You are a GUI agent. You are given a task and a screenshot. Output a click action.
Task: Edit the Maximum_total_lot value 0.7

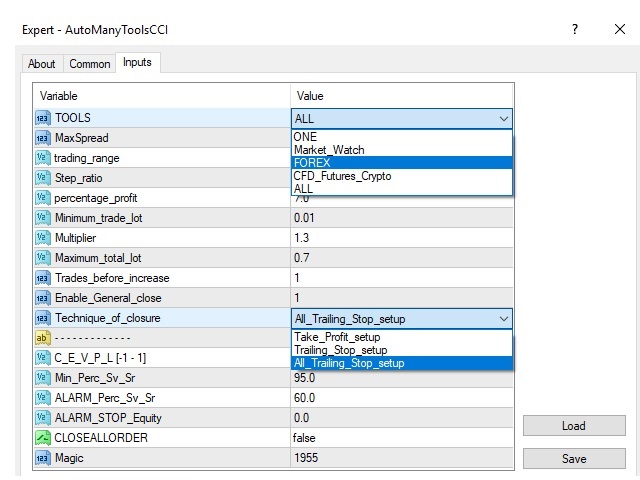click(x=402, y=258)
